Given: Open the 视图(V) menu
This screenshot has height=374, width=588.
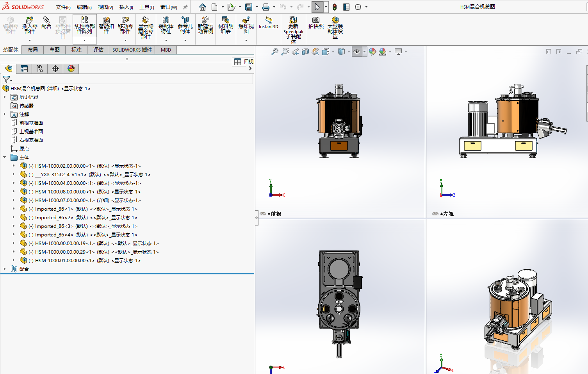Looking at the screenshot, I should (105, 7).
